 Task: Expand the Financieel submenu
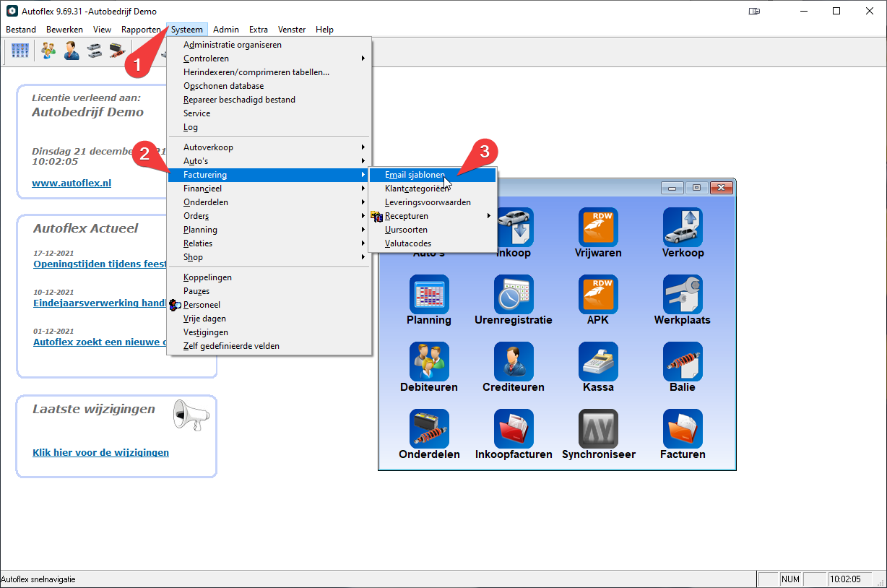coord(269,189)
